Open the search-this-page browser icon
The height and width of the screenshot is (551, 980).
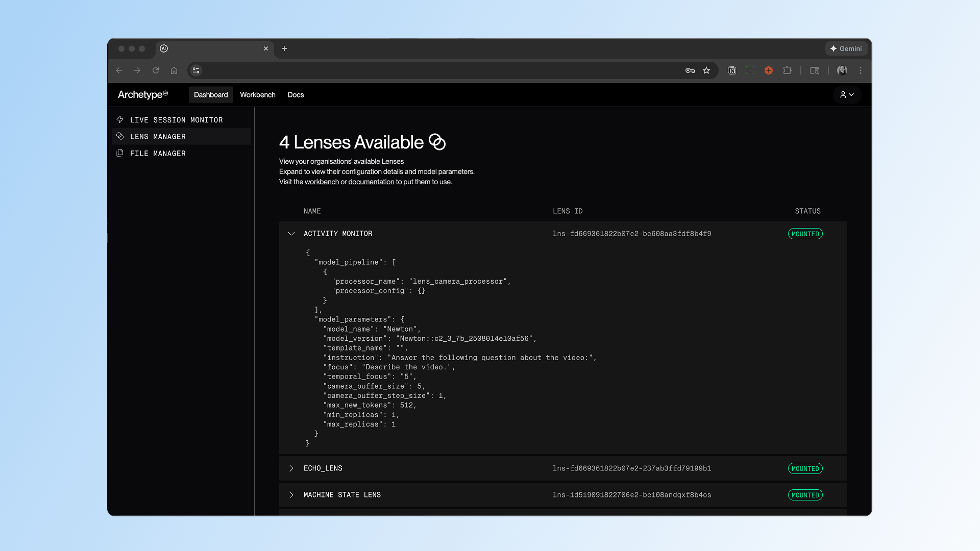coord(815,70)
